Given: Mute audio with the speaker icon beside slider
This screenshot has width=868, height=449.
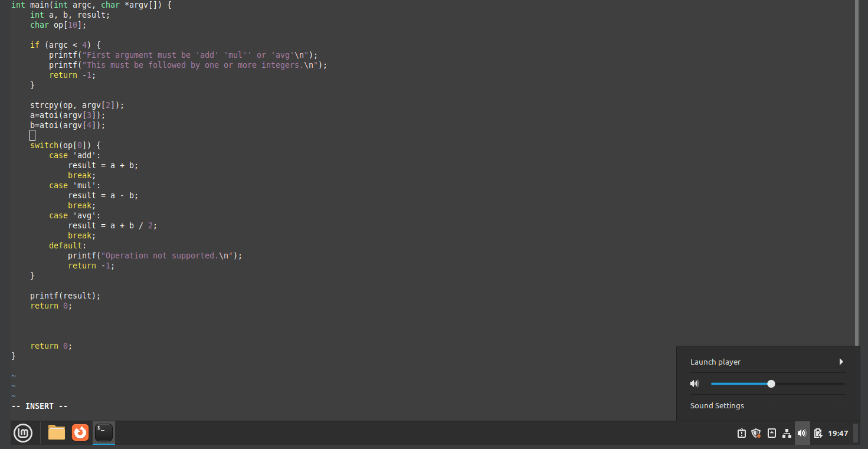Looking at the screenshot, I should coord(695,384).
